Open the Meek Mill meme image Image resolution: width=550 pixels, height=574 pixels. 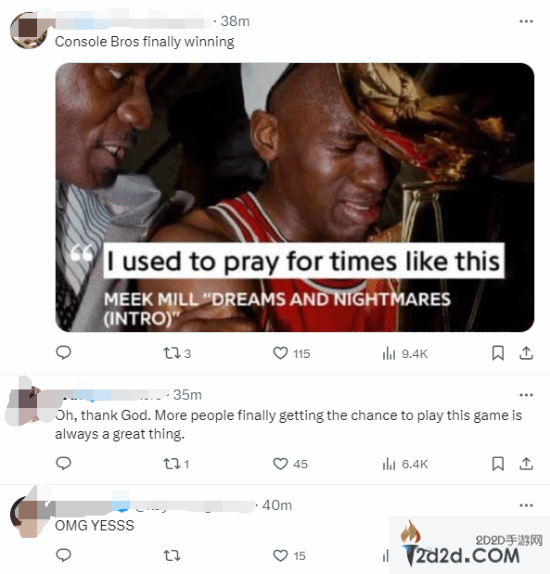[x=295, y=198]
